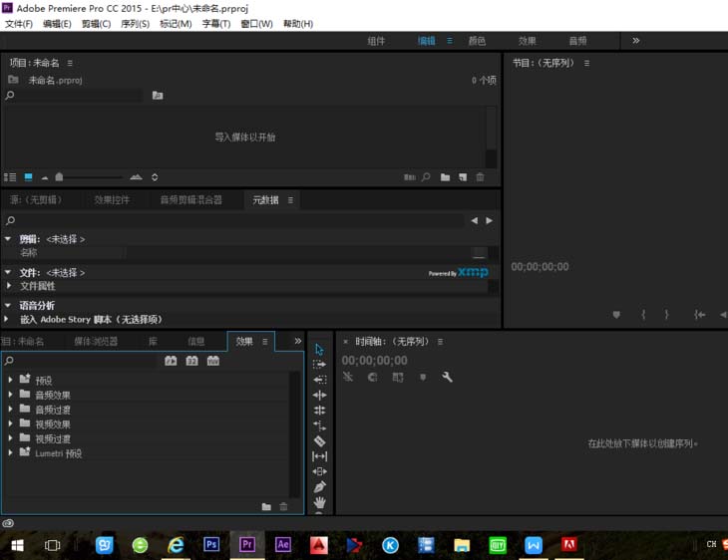Select the Hand tool
728x560 pixels.
pos(319,502)
